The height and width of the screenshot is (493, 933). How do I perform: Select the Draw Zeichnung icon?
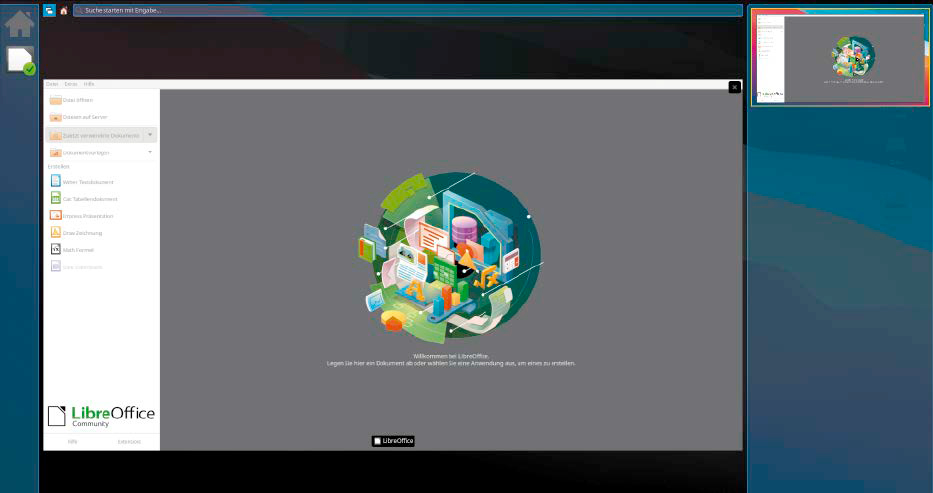55,233
